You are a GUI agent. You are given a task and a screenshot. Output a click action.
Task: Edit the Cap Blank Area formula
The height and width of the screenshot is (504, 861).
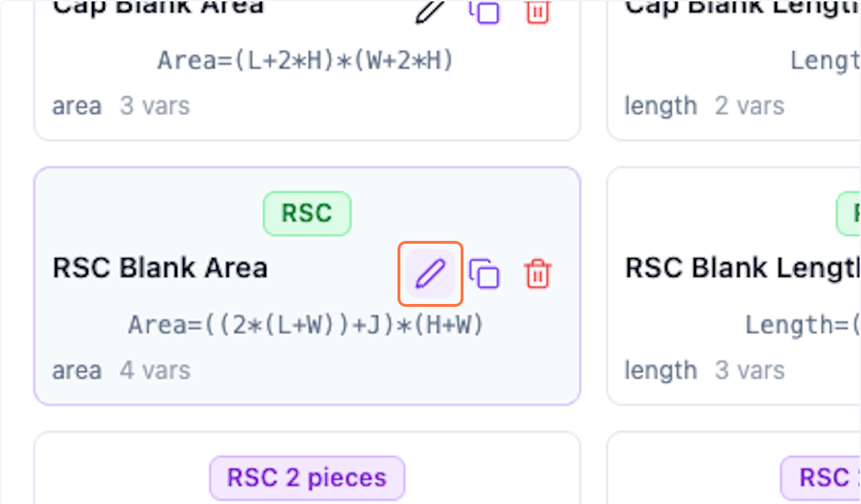coord(428,11)
